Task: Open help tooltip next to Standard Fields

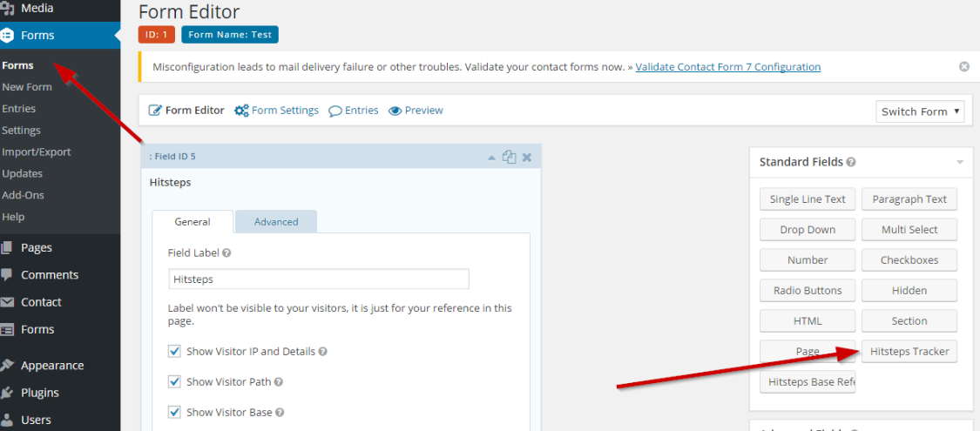Action: coord(850,162)
